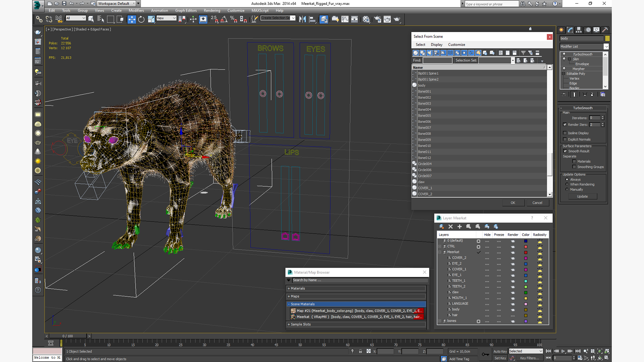Open the Animation menu
The height and width of the screenshot is (362, 644).
click(159, 10)
